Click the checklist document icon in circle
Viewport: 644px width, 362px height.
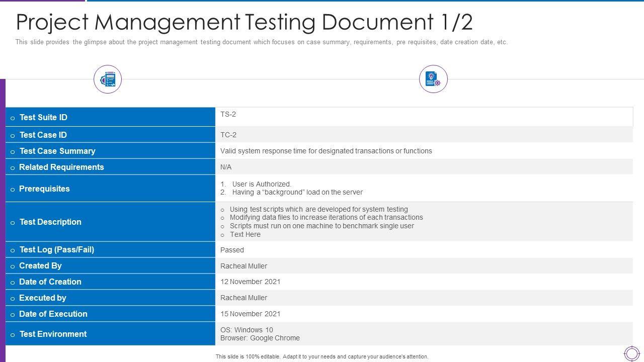click(x=108, y=79)
